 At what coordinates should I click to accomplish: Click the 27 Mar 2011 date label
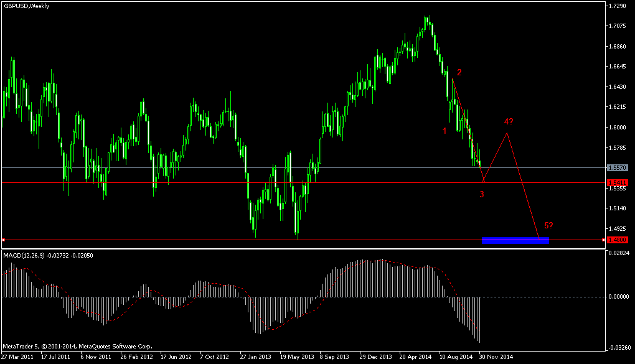(x=17, y=357)
